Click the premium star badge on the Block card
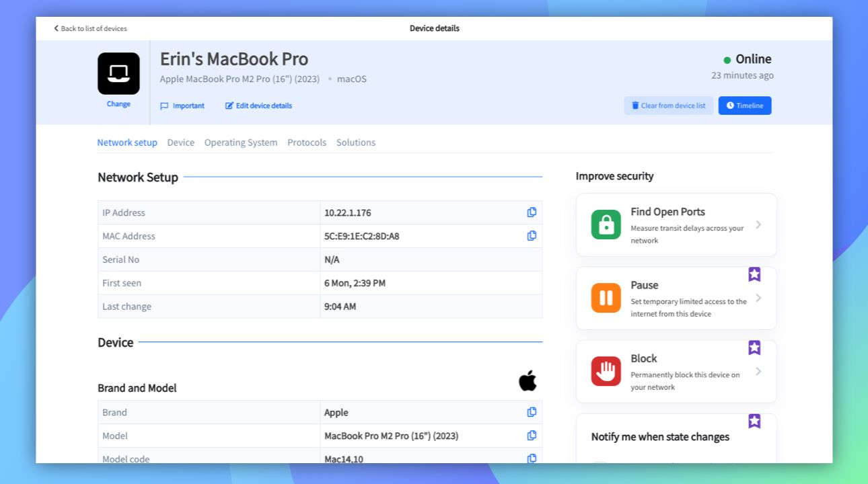868x484 pixels. click(754, 348)
